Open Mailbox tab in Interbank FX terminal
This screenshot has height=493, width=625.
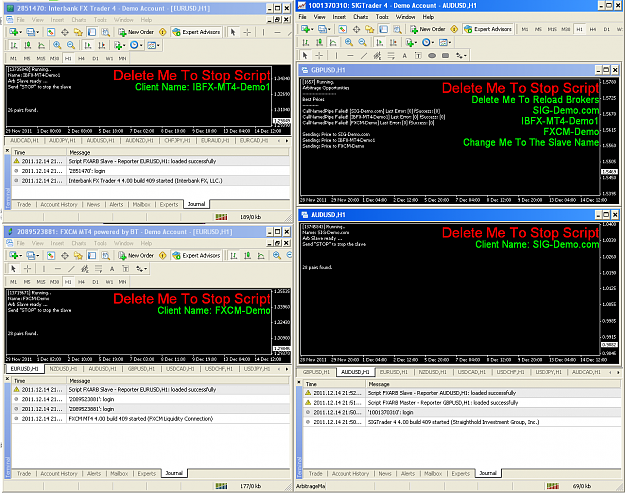[x=142, y=204]
